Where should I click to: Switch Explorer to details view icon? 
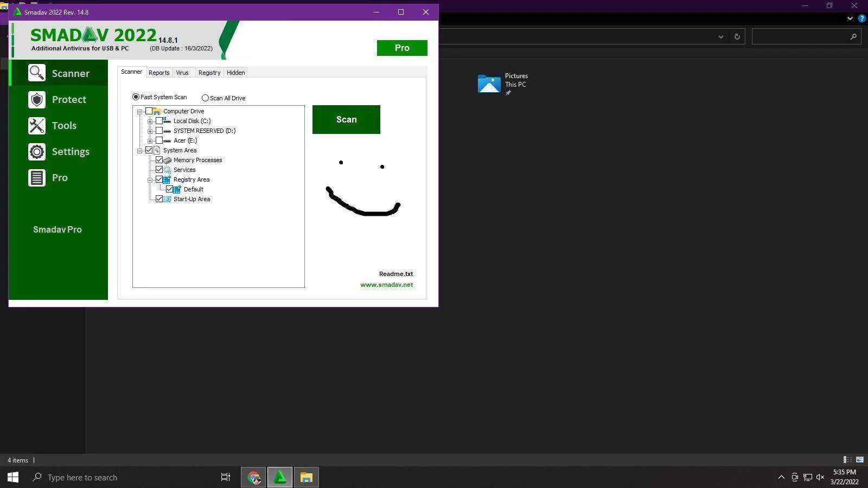(847, 460)
